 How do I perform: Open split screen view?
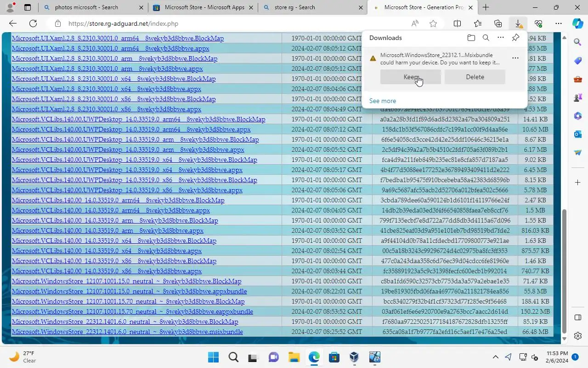[458, 23]
